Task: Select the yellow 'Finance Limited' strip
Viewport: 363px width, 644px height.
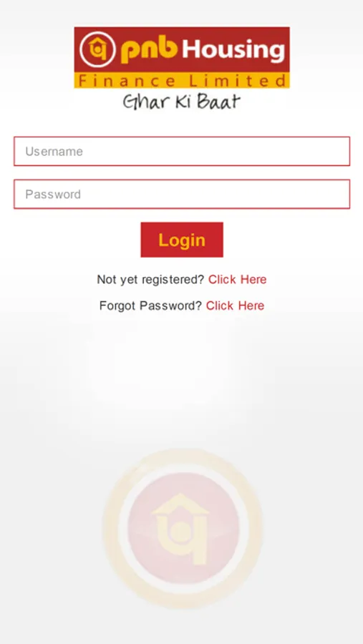Action: point(182,80)
